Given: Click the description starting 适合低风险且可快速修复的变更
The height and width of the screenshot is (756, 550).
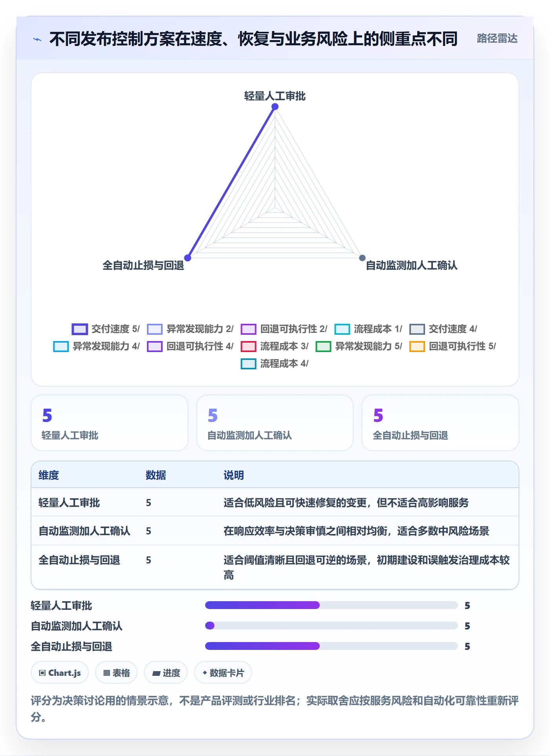Looking at the screenshot, I should 346,503.
